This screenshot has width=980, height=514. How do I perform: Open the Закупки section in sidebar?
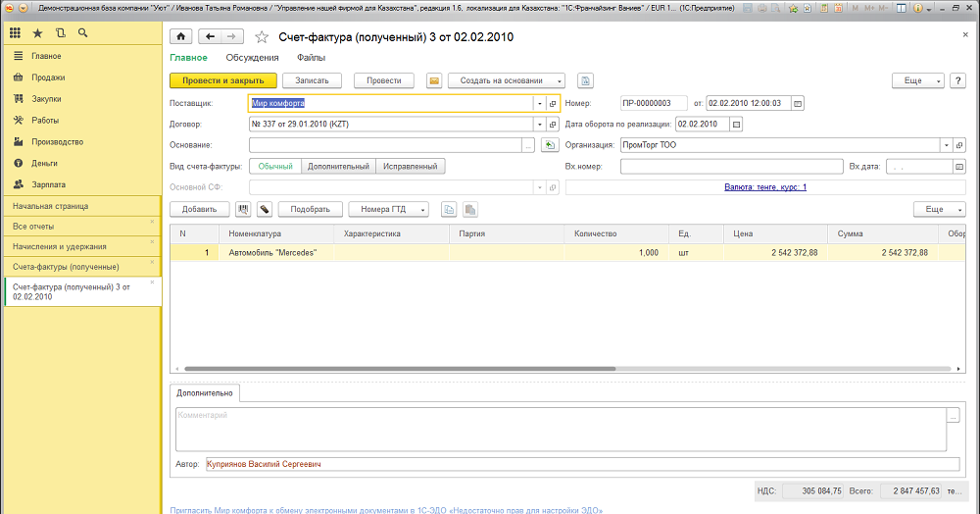coord(46,99)
